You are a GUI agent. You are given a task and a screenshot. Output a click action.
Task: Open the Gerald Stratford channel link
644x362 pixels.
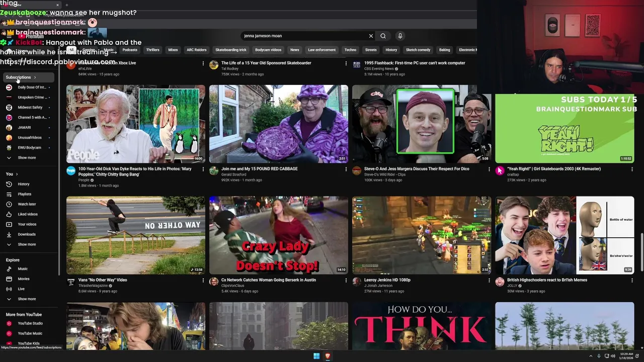[x=234, y=174]
